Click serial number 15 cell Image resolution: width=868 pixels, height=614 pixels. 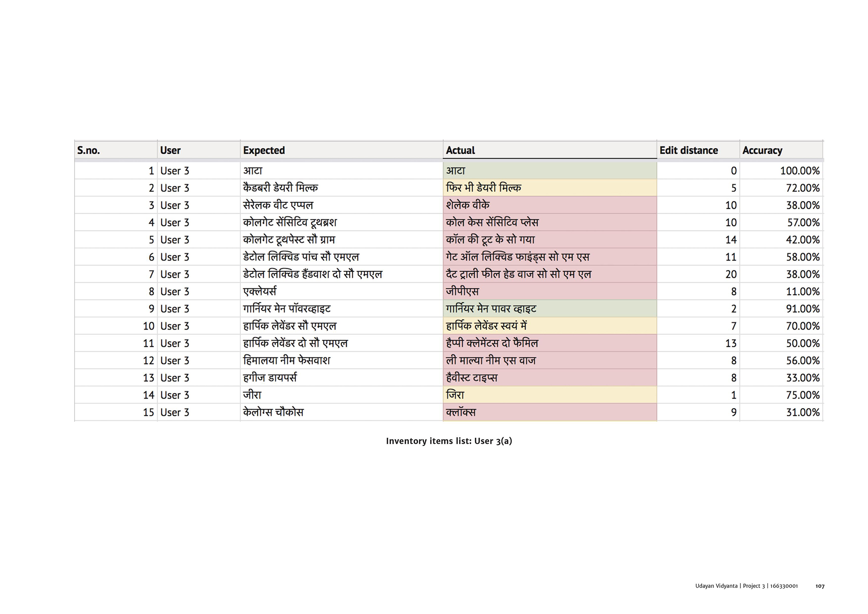pyautogui.click(x=148, y=413)
